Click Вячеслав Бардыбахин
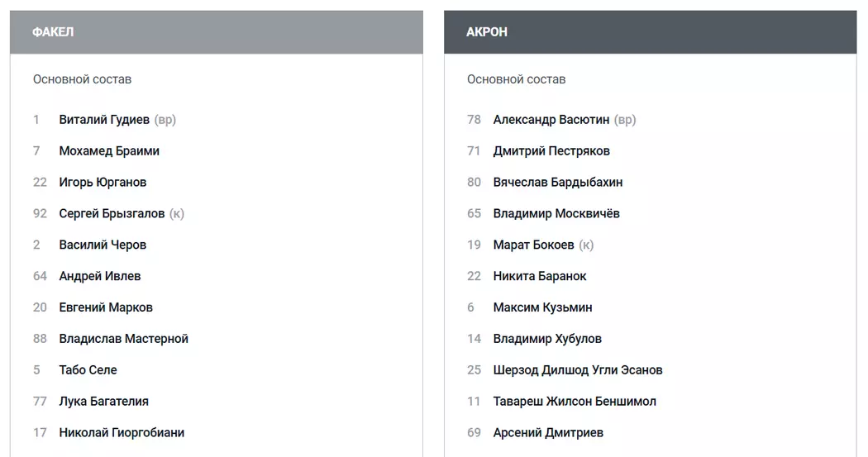Screen dimensions: 868x457 558,183
